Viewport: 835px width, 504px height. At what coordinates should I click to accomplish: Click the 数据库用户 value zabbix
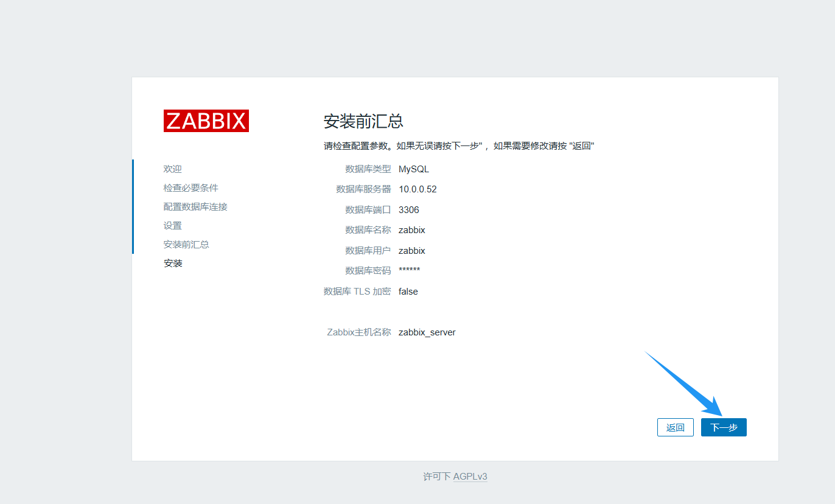point(412,251)
